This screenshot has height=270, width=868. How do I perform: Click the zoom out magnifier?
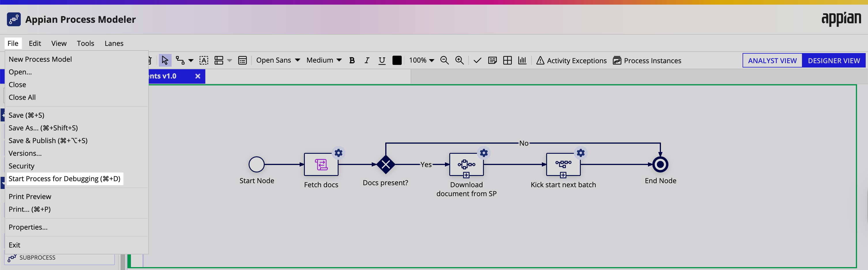tap(444, 60)
